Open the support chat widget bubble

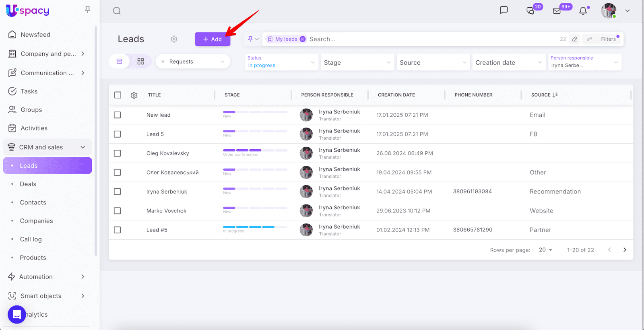pos(17,314)
